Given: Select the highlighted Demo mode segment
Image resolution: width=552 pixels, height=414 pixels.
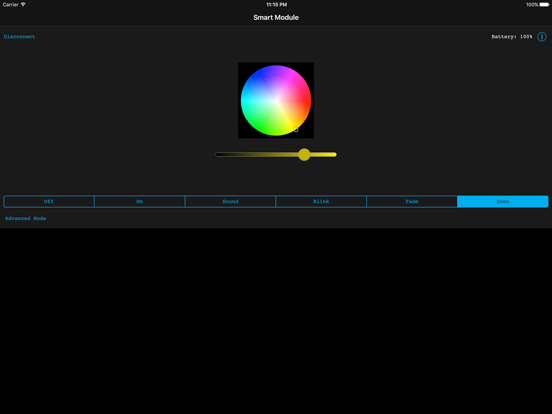Looking at the screenshot, I should click(x=503, y=201).
